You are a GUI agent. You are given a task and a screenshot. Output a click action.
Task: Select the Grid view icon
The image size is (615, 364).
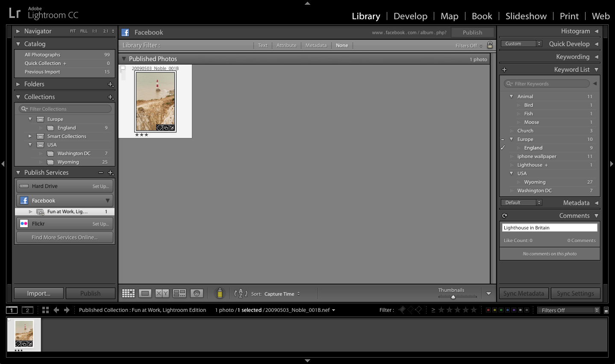tap(128, 293)
